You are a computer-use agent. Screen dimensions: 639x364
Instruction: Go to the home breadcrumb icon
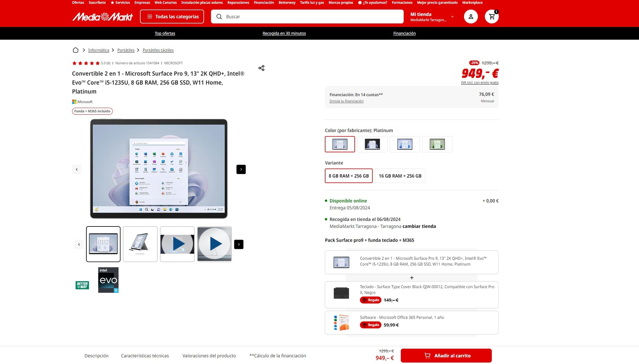76,50
